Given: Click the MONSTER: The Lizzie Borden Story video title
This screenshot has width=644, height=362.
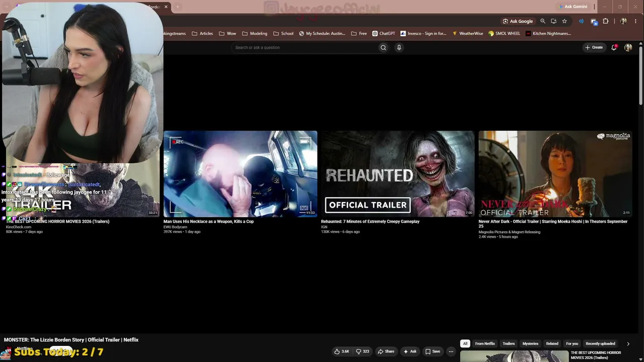Looking at the screenshot, I should point(71,340).
